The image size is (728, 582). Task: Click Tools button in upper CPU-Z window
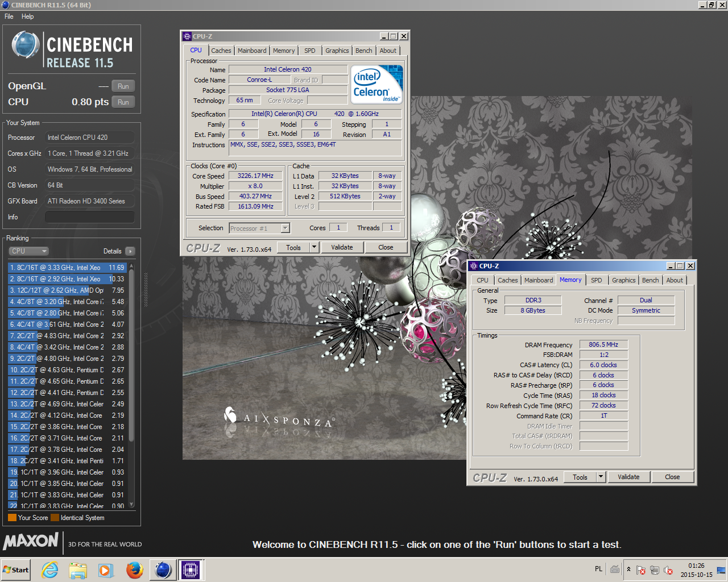[293, 247]
